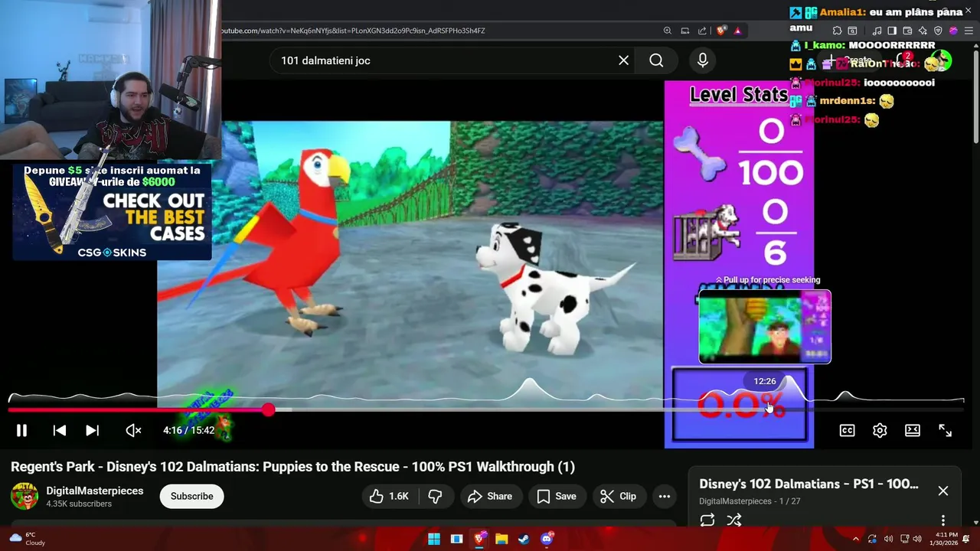980x551 pixels.
Task: Start voice search with microphone
Action: 703,60
